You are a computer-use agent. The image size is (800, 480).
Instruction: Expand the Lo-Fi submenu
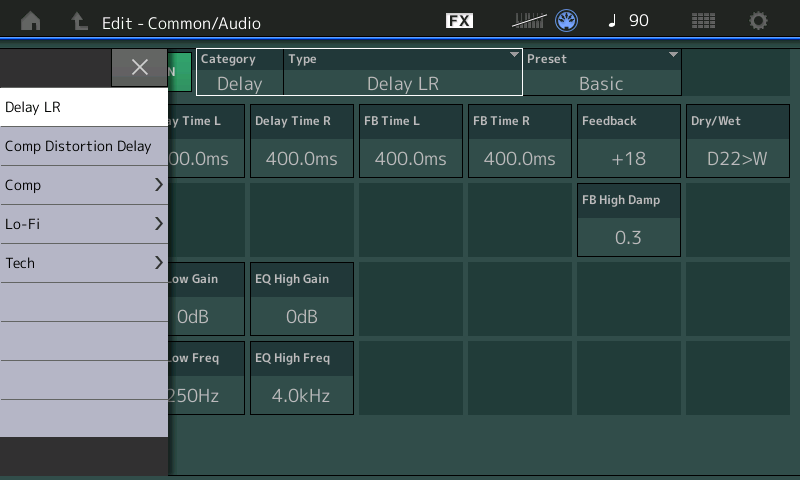(83, 224)
